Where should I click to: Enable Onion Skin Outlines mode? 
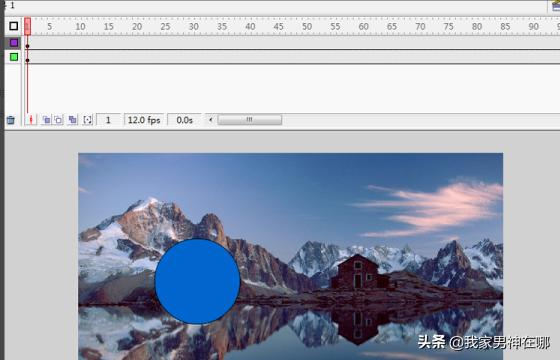(x=59, y=120)
